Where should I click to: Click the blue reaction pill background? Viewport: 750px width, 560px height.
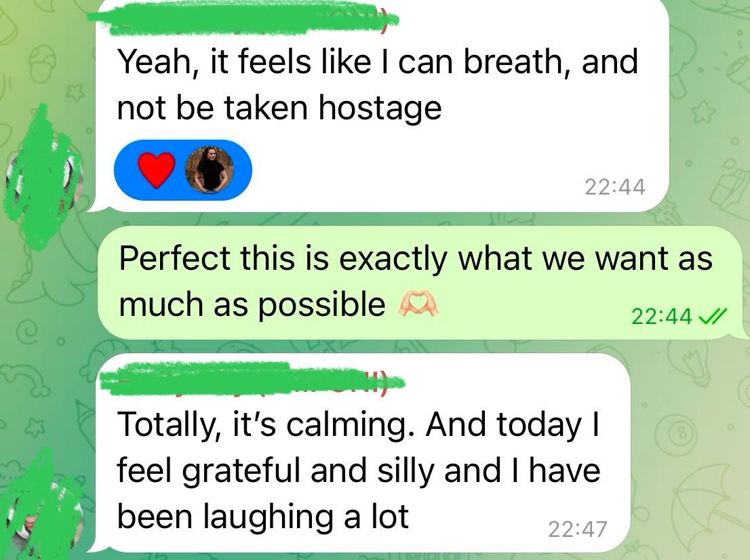(182, 169)
